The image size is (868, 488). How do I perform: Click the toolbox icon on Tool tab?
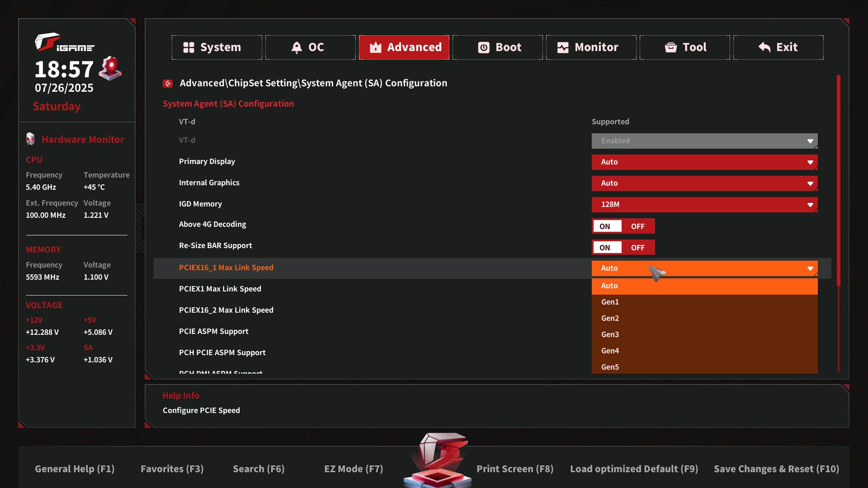671,47
